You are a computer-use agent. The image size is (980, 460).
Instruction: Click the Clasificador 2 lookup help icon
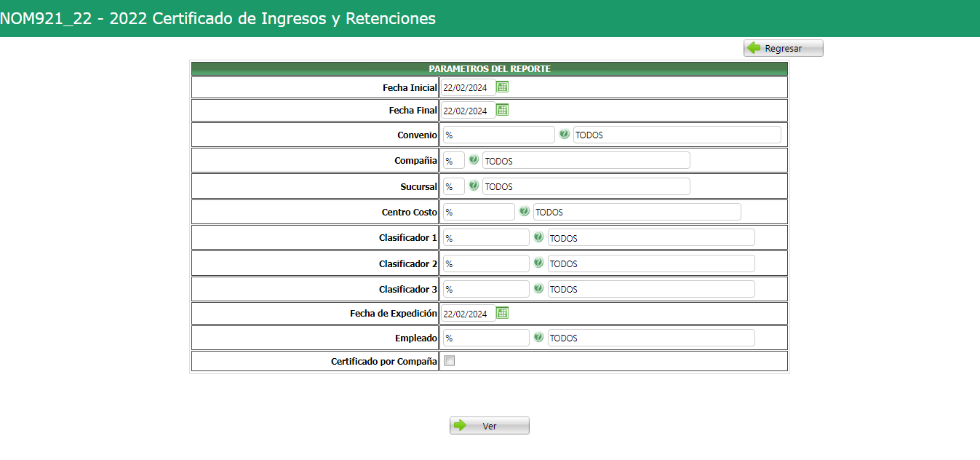pos(538,263)
